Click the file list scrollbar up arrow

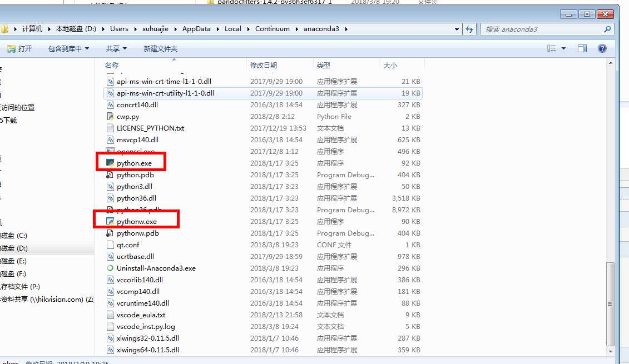tap(610, 63)
